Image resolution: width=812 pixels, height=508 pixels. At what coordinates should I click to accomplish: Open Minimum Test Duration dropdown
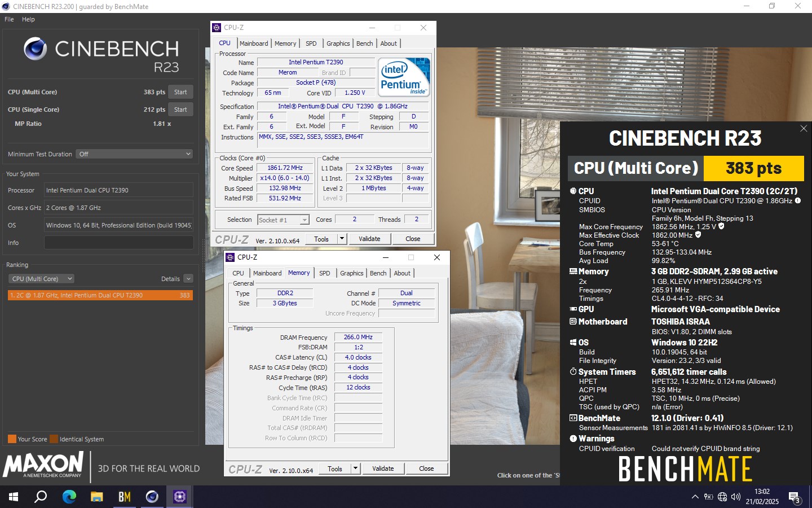click(x=134, y=154)
